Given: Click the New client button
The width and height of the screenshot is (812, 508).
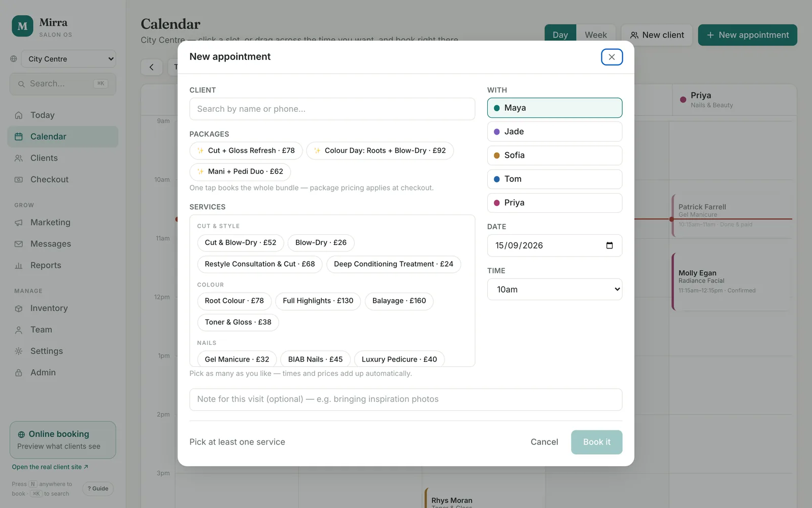Looking at the screenshot, I should click(657, 35).
